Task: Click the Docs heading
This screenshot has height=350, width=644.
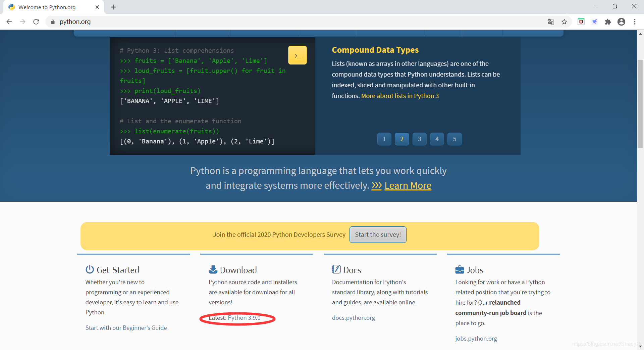Action: [352, 270]
